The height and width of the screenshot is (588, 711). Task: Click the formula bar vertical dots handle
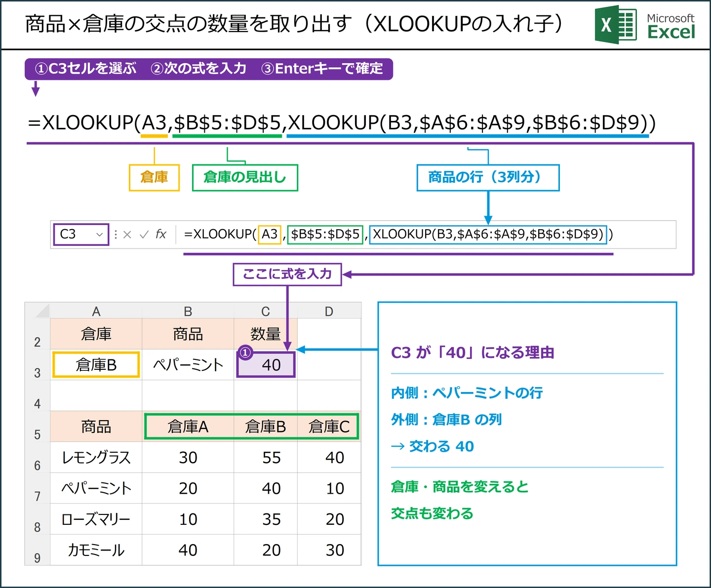coord(116,235)
